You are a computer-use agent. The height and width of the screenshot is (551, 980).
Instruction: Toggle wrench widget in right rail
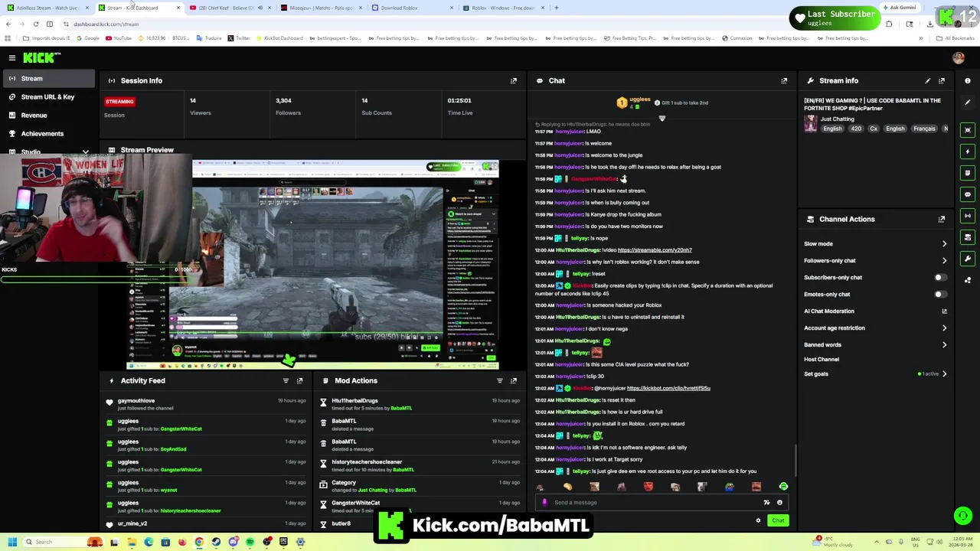pos(968,259)
